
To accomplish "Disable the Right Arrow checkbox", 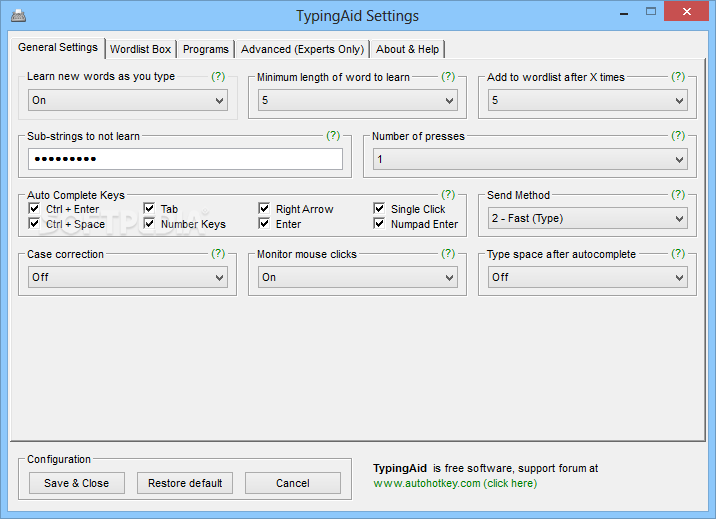I will coord(264,209).
